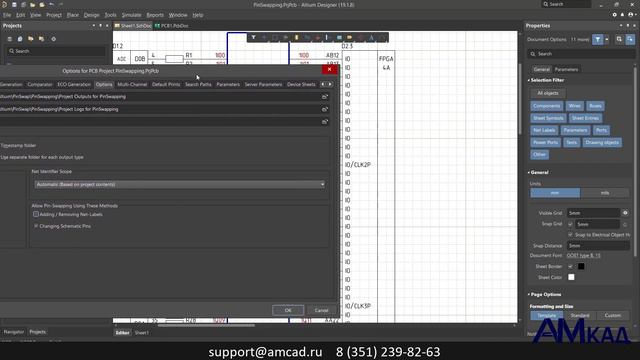640x360 pixels.
Task: Open Net Identifier Scope dropdown
Action: tap(180, 184)
